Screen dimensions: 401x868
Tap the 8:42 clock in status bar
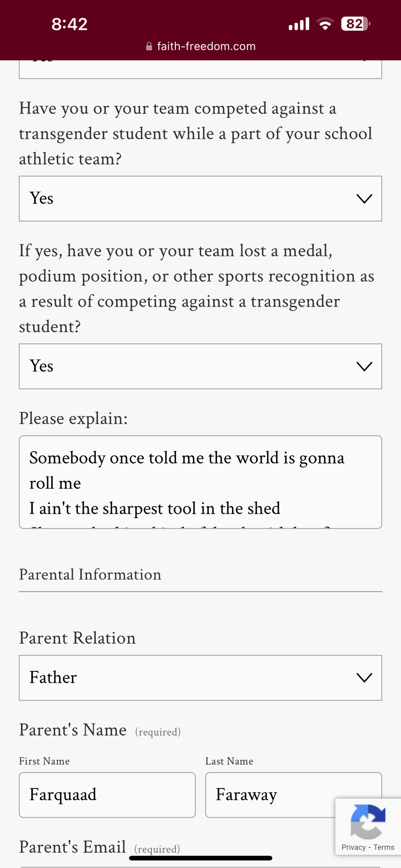[x=69, y=24]
